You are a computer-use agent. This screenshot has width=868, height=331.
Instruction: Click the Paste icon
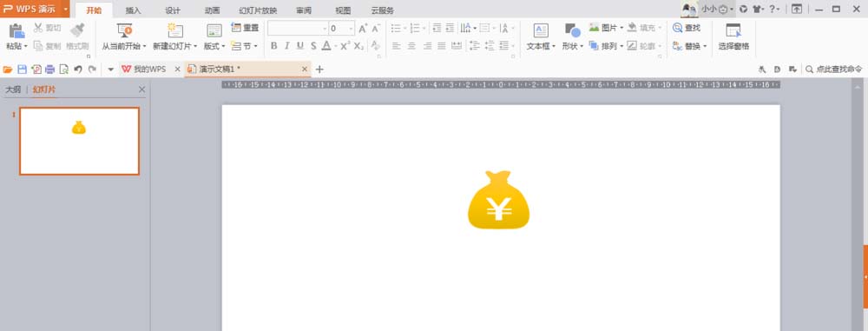tap(16, 30)
